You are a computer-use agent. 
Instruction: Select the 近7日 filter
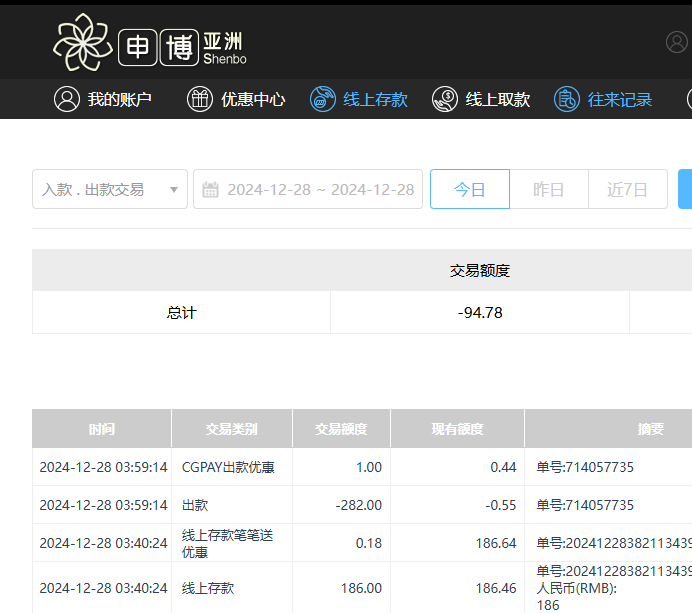627,189
